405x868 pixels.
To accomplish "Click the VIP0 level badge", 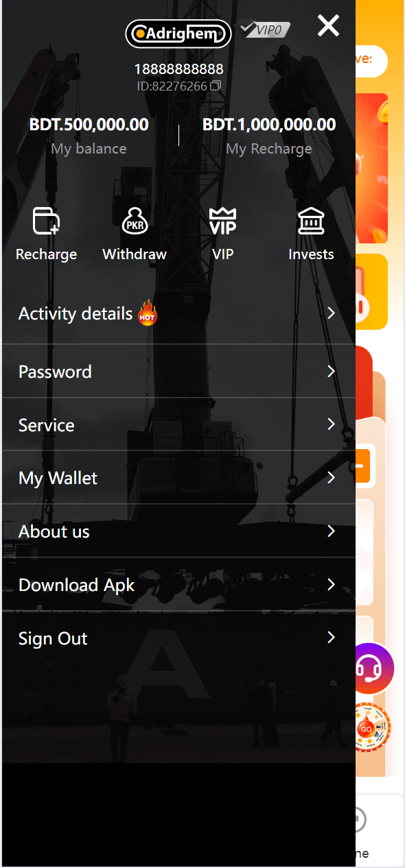I will coord(266,29).
